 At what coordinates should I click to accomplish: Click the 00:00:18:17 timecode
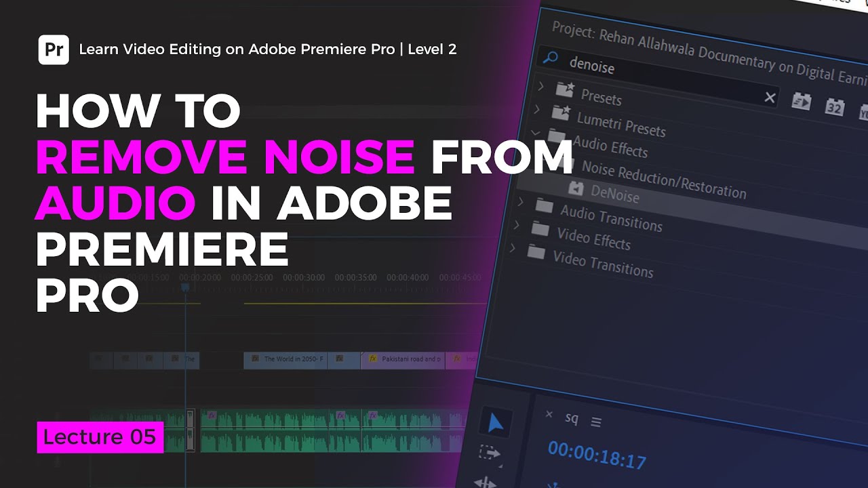[x=597, y=454]
